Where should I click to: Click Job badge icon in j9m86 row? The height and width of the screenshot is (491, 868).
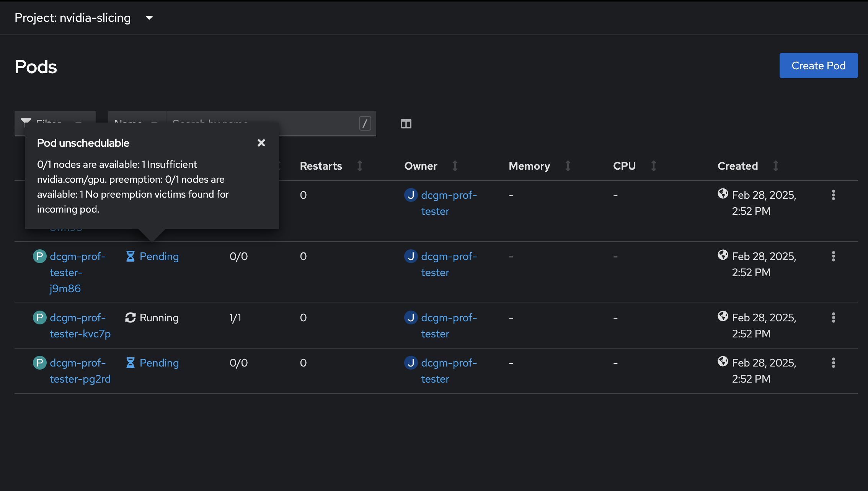[411, 256]
